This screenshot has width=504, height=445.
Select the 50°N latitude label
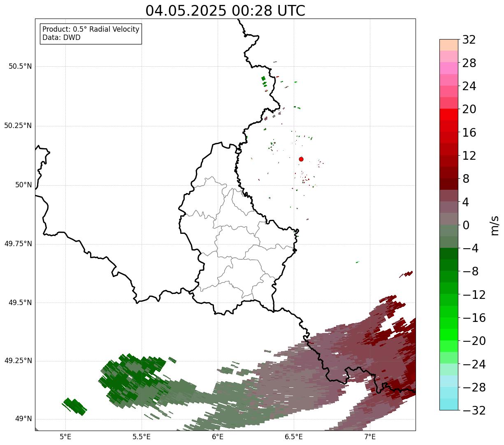[23, 185]
